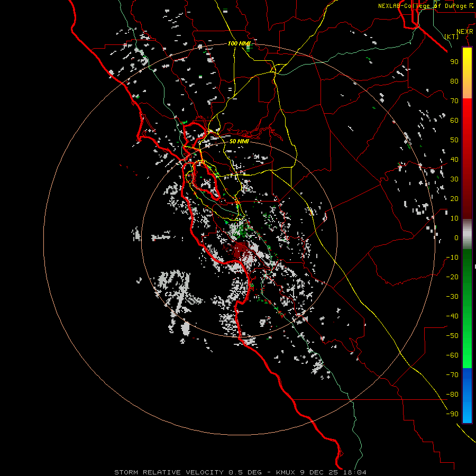
Task: Click the 100 NMI range ring label
Action: coord(239,43)
